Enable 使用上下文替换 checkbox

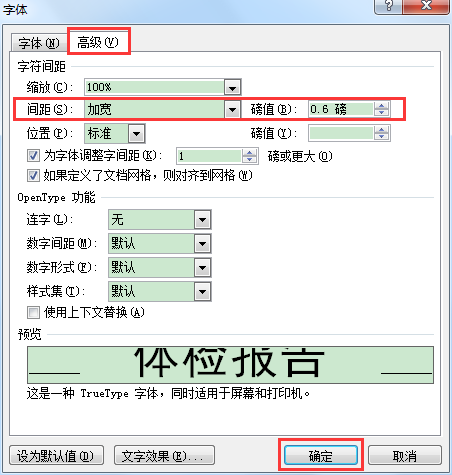(33, 312)
